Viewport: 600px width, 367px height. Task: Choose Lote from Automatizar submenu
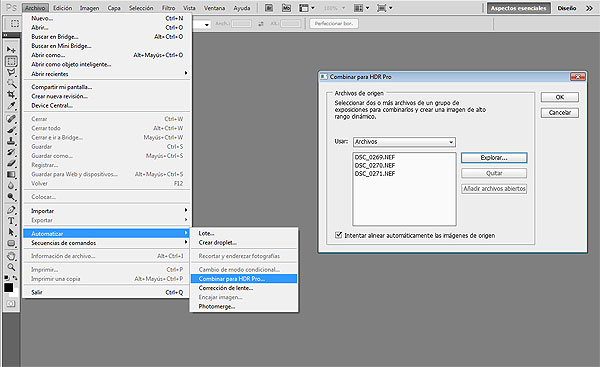click(244, 233)
